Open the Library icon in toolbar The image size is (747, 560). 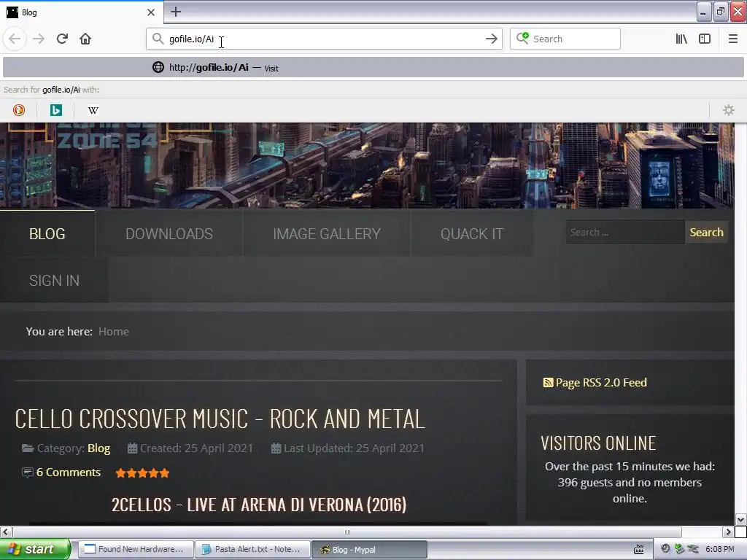681,39
